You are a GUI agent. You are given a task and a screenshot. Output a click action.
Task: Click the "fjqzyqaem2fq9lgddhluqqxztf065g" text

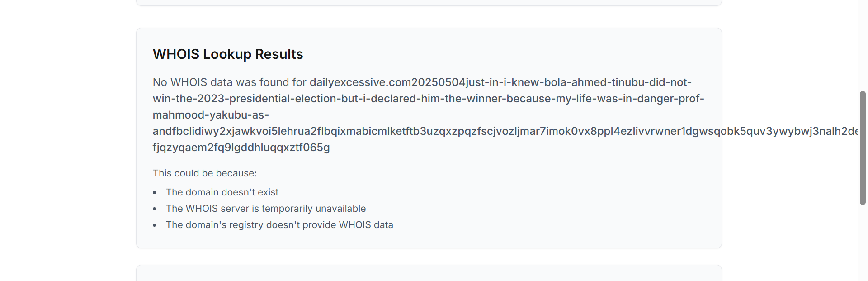241,148
